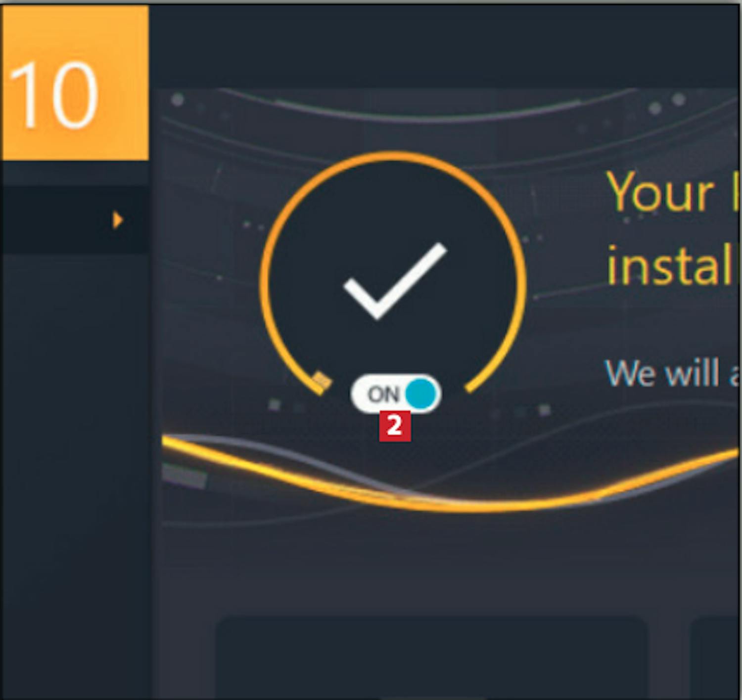This screenshot has width=742, height=700.
Task: Click the dark header bar beside the logo
Action: point(444,46)
